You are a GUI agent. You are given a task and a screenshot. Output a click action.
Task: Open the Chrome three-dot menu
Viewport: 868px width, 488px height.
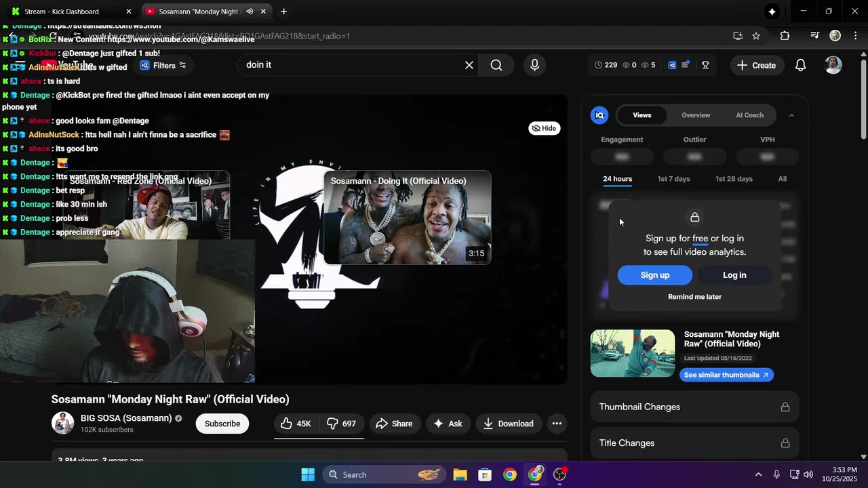[x=855, y=36]
